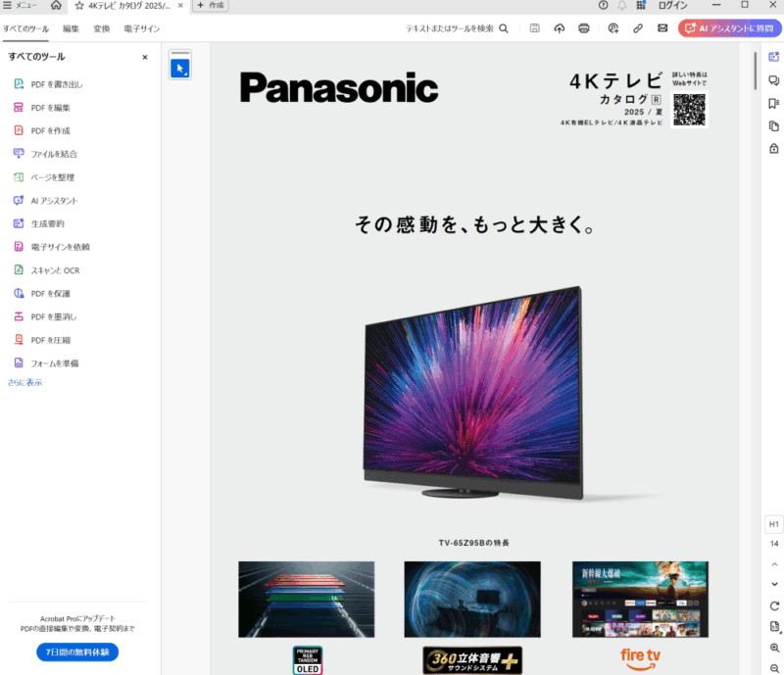Zoom out with magnifier minus icon
784x675 pixels.
pyautogui.click(x=774, y=668)
